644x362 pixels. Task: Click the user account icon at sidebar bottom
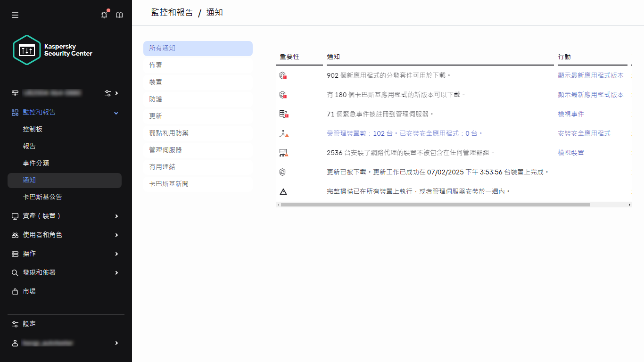(x=15, y=343)
